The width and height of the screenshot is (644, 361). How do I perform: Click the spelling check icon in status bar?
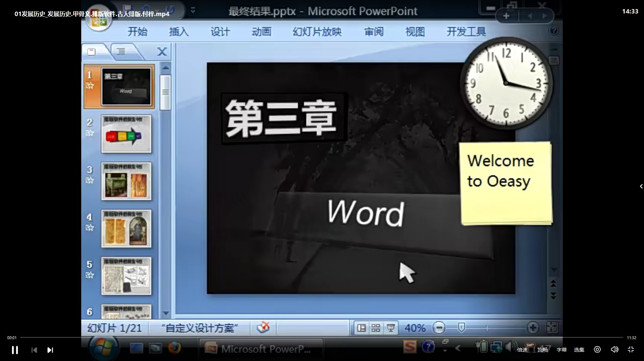click(263, 328)
